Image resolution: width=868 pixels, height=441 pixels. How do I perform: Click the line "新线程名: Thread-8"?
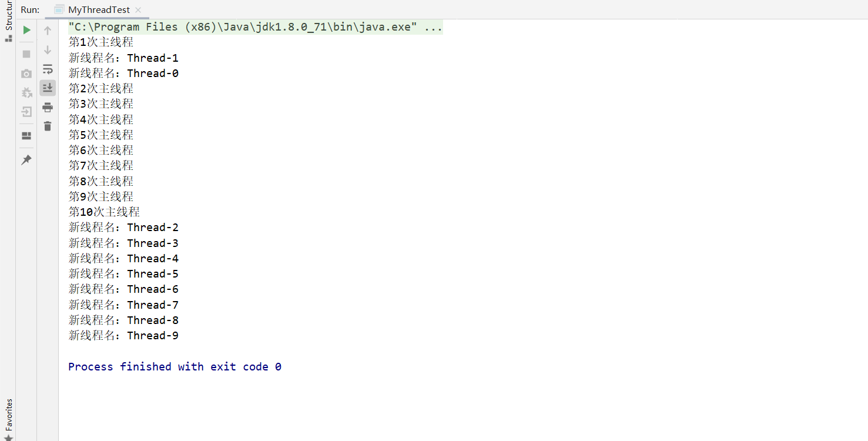pyautogui.click(x=123, y=320)
